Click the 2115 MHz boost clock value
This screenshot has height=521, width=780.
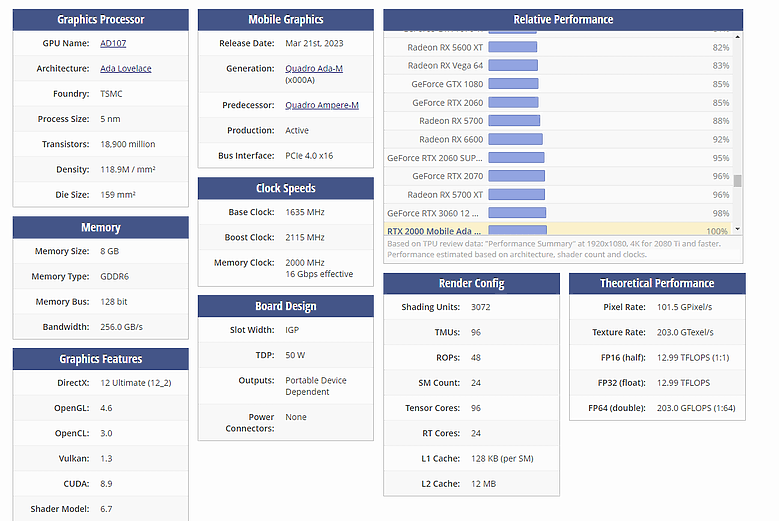304,237
